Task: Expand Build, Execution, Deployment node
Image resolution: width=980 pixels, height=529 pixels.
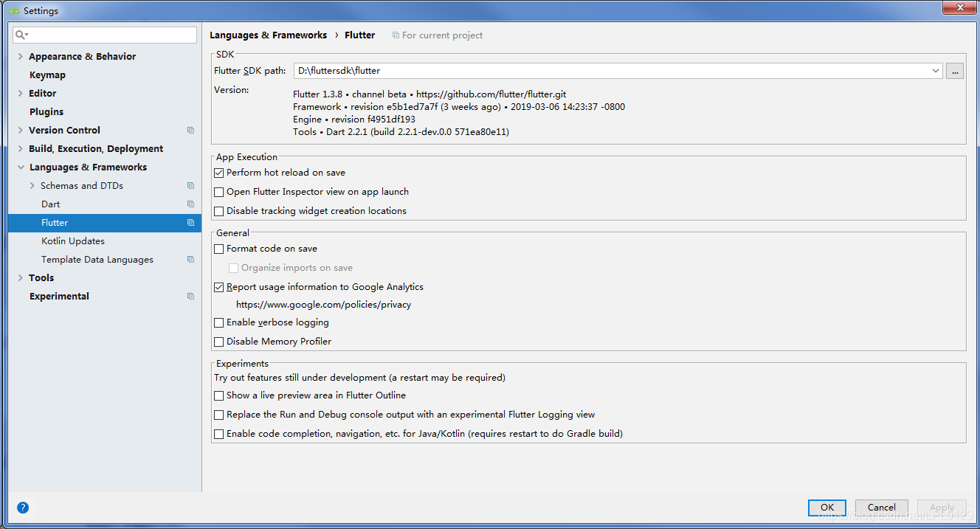Action: pos(20,149)
